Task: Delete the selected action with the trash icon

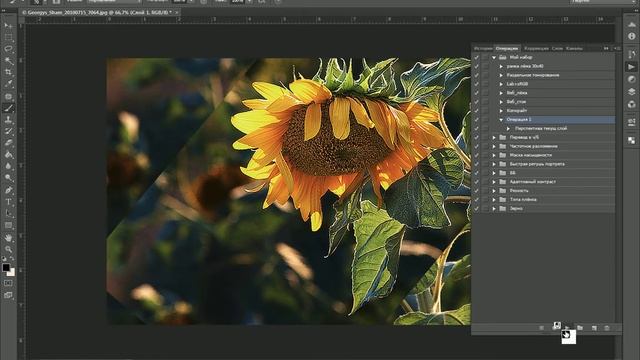Action: (607, 328)
